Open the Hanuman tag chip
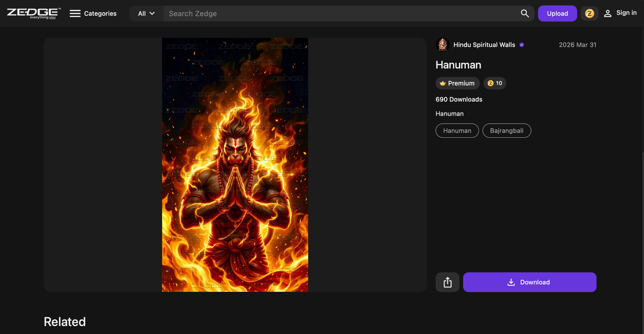Image resolution: width=644 pixels, height=334 pixels. (457, 131)
